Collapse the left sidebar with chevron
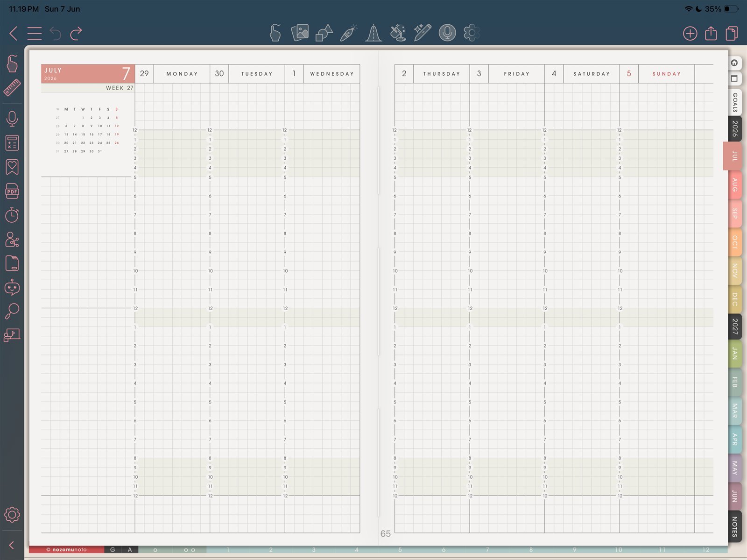This screenshot has width=747, height=560. point(12,545)
